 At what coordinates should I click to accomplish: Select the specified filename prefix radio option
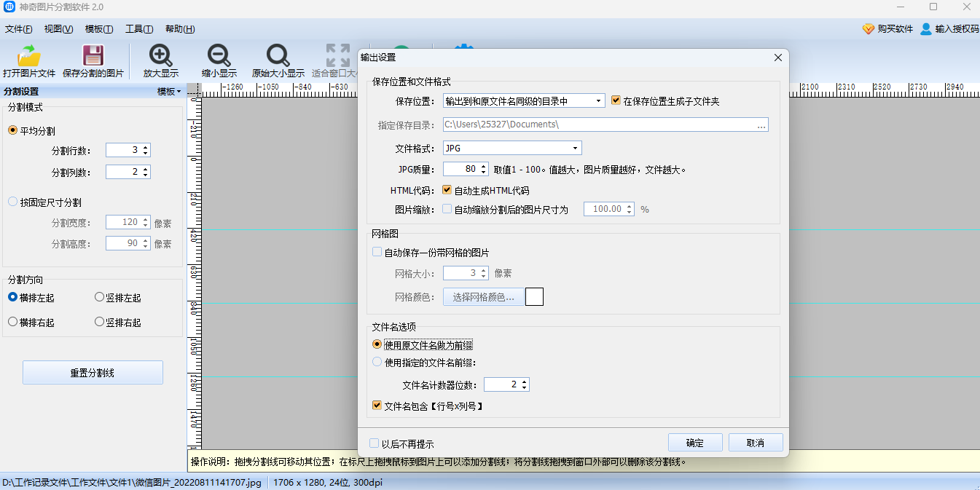(x=377, y=363)
